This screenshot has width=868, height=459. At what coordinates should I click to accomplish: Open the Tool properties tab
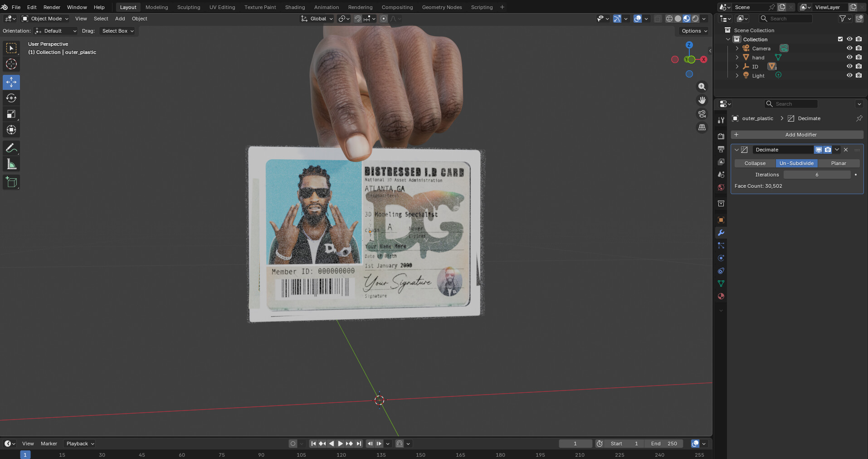(x=721, y=120)
